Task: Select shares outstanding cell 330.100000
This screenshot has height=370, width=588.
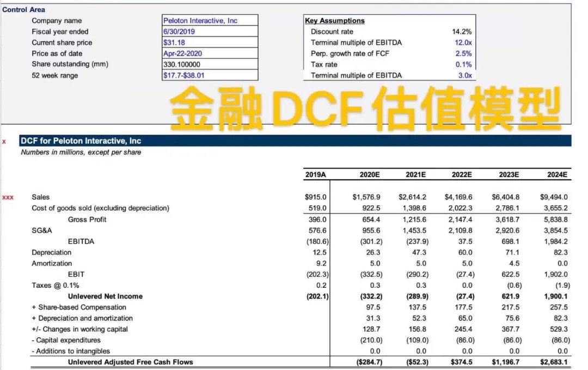Action: click(x=210, y=64)
